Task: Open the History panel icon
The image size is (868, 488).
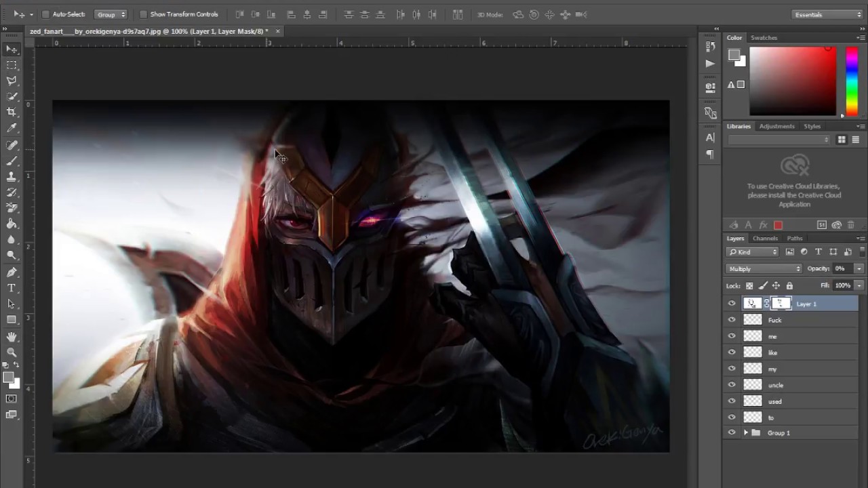Action: click(710, 46)
